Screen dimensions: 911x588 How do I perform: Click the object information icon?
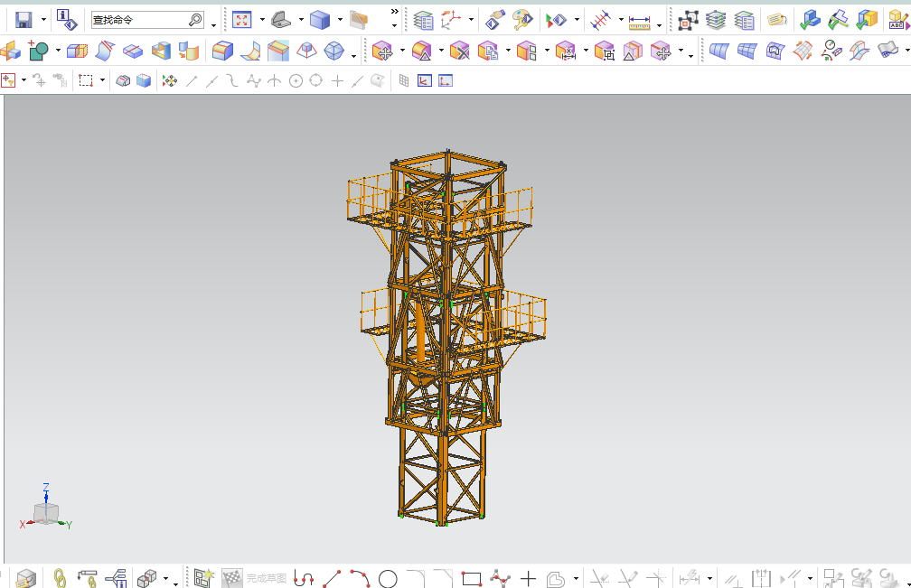point(67,20)
